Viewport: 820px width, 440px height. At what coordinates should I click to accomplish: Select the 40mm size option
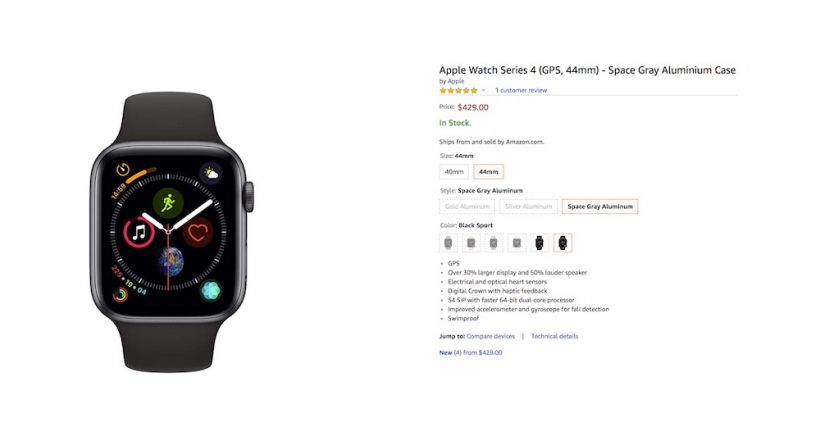454,172
